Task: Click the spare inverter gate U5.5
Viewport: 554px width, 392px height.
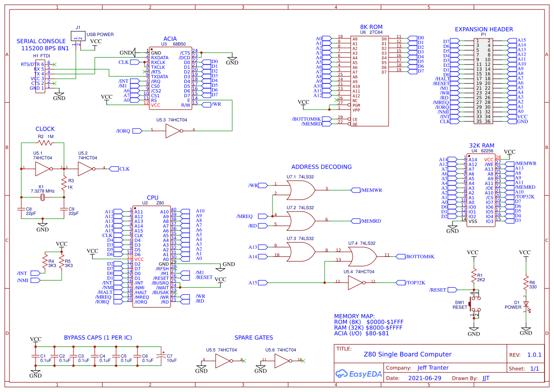Action: pyautogui.click(x=223, y=359)
